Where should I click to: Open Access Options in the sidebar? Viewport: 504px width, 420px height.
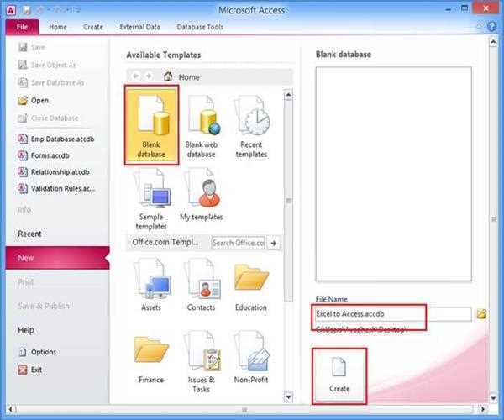[x=44, y=352]
